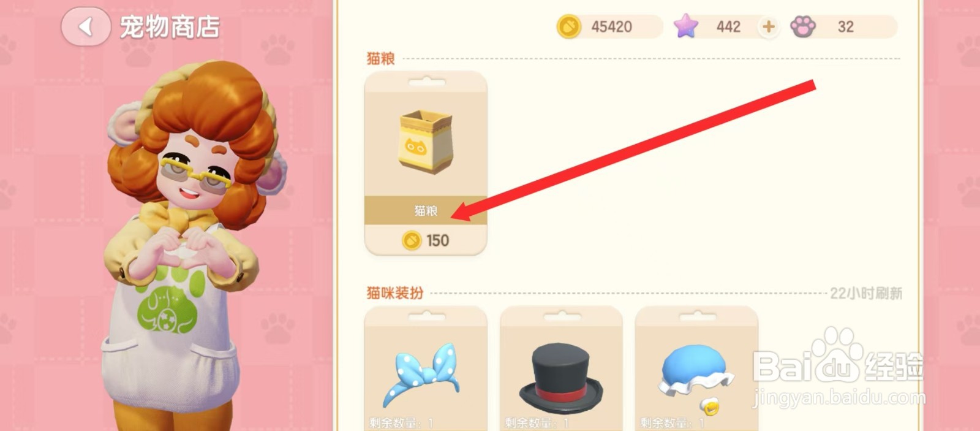Go back using the arrow button
Viewport: 980px width, 431px height.
coord(86,26)
